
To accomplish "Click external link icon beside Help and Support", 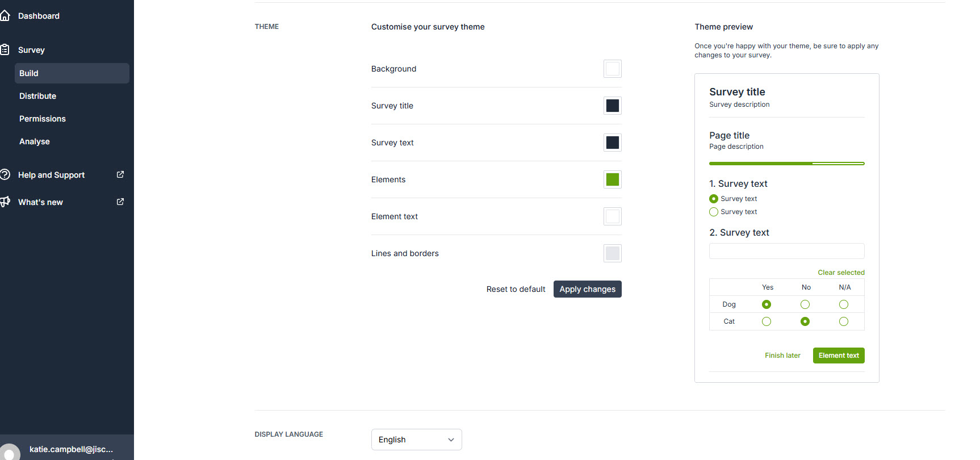I will (x=120, y=175).
